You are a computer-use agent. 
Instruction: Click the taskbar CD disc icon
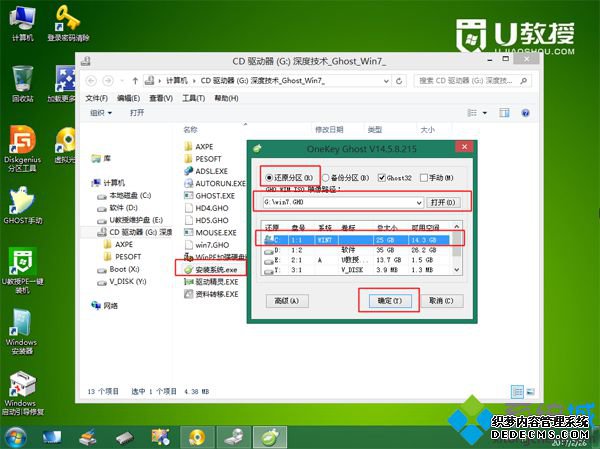click(197, 437)
